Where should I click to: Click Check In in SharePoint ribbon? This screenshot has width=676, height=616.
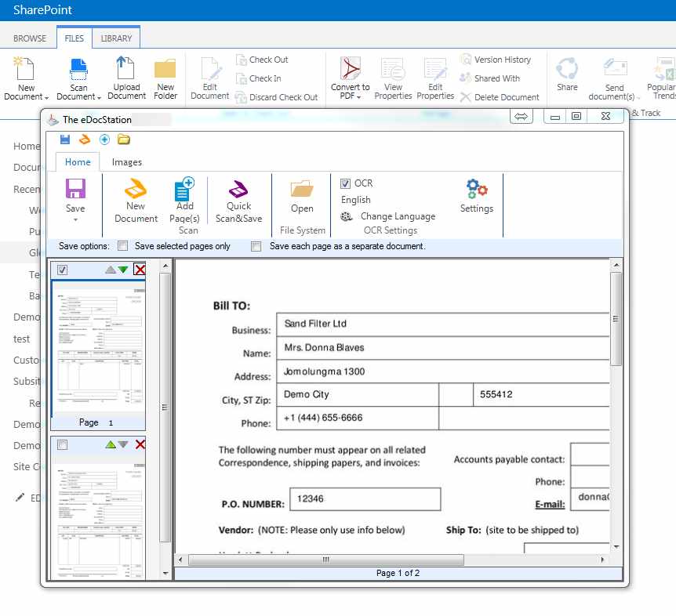259,78
